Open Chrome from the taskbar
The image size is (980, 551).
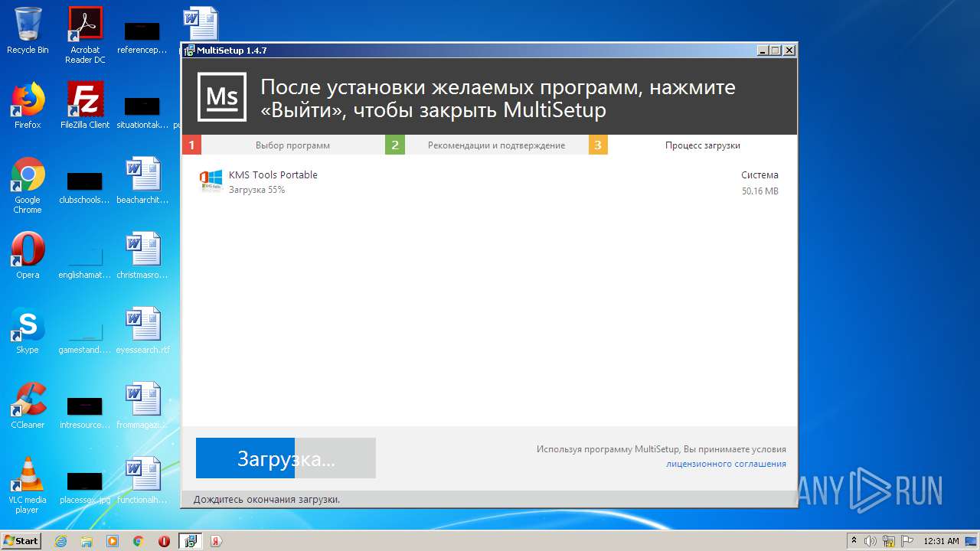coord(139,541)
